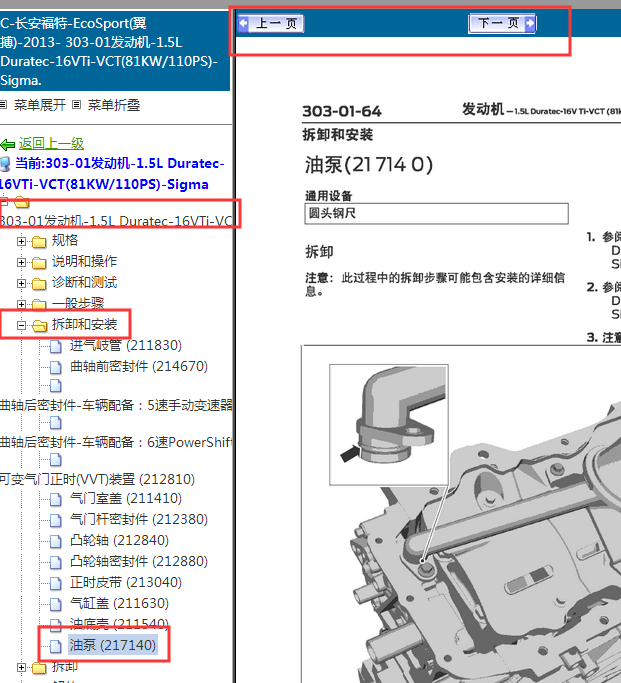Click the 返回上一级 link
This screenshot has height=683, width=621.
51,143
